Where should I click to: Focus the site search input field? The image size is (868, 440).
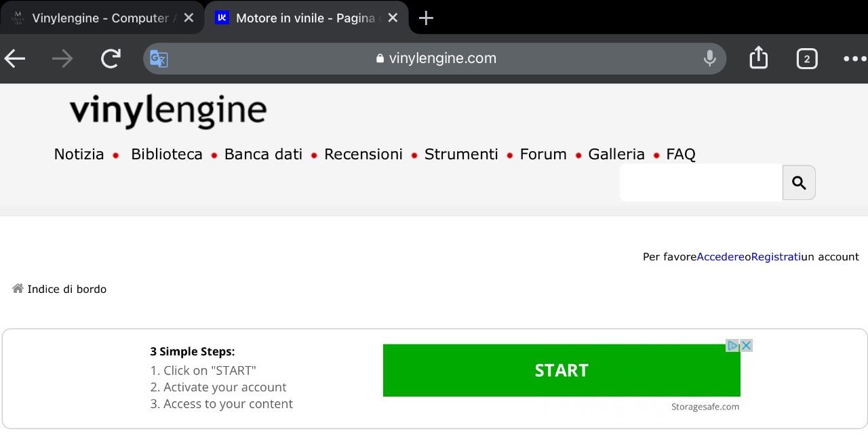click(x=701, y=182)
